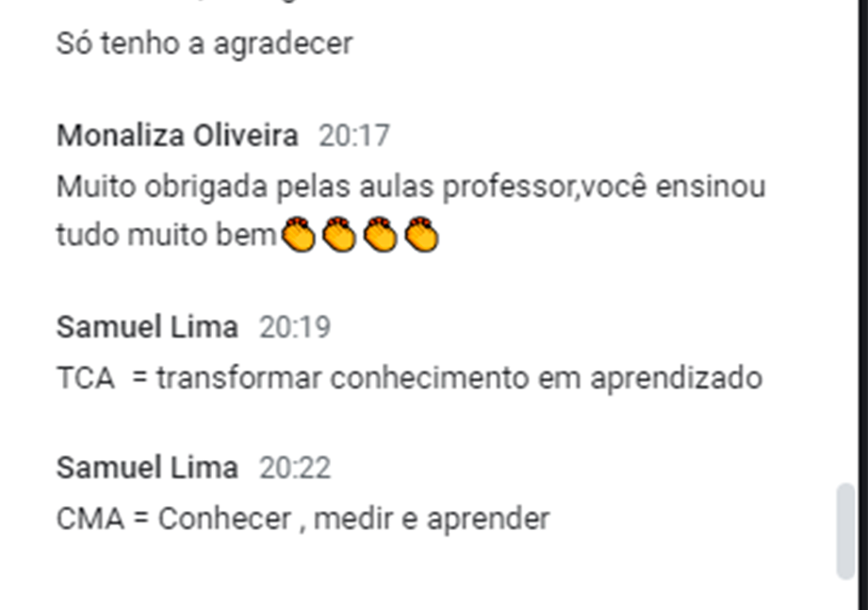Click the first clapping hands emoji
Viewport: 868px width, 610px height.
(299, 235)
